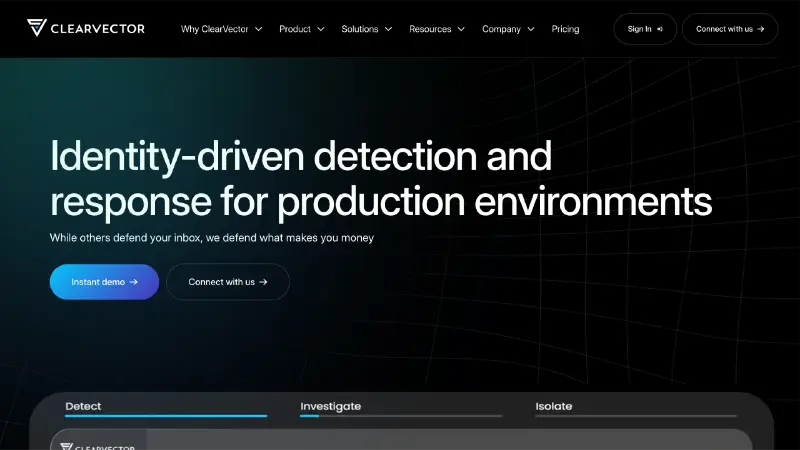Viewport: 800px width, 450px height.
Task: Start the Instant demo
Action: tap(104, 282)
